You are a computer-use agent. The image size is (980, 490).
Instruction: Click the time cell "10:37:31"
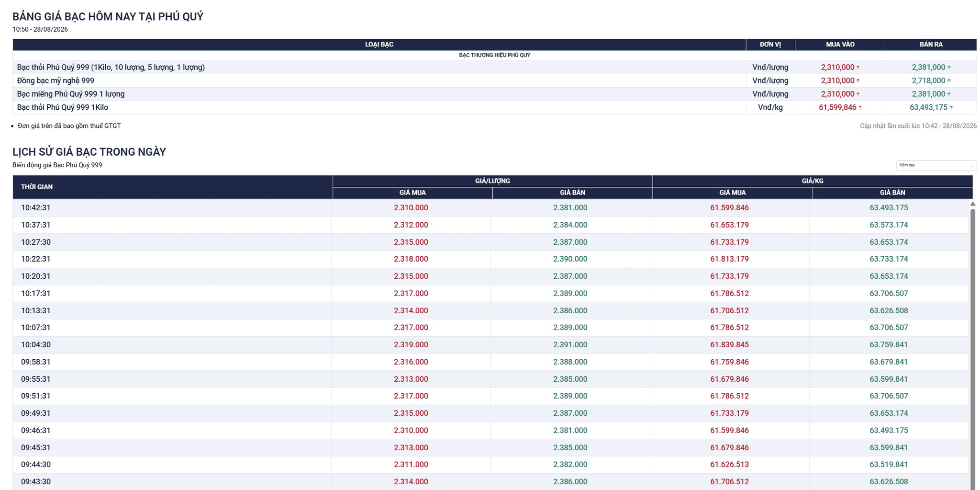pos(35,225)
